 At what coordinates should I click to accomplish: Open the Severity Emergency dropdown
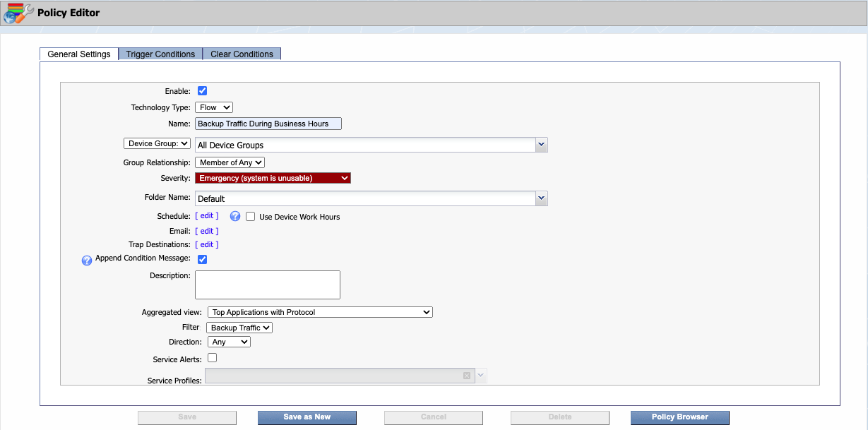pyautogui.click(x=273, y=178)
